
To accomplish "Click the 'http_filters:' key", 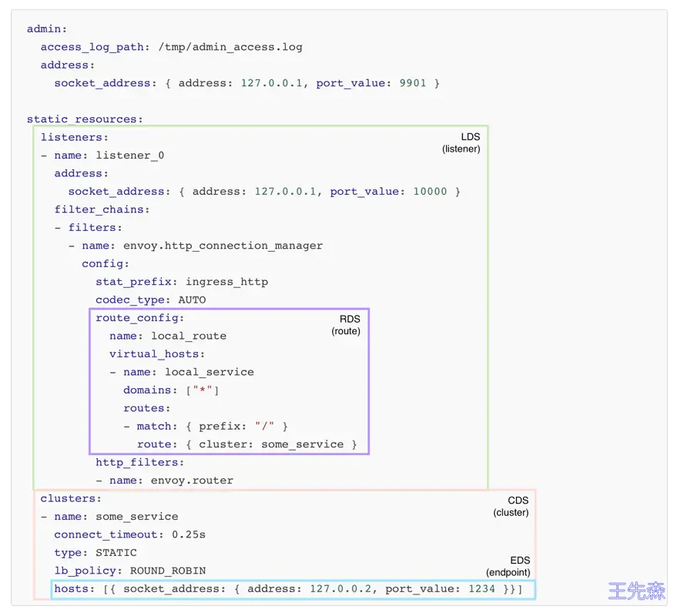I will pyautogui.click(x=140, y=463).
